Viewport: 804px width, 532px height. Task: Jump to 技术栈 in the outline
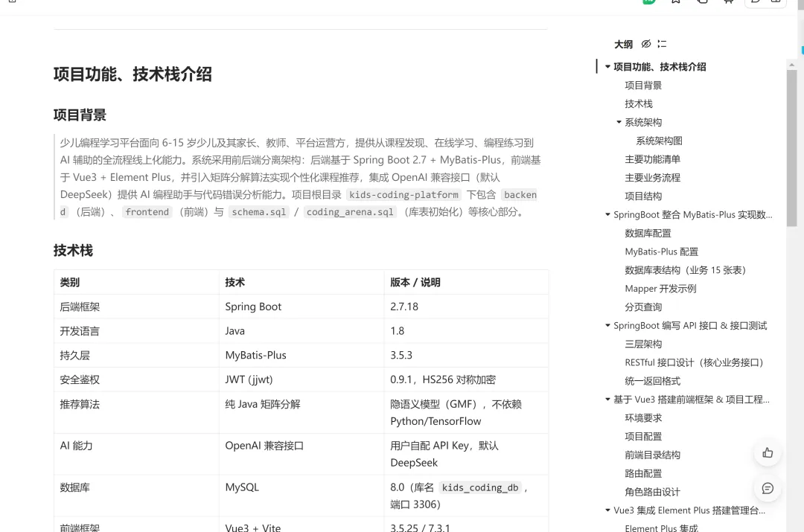[x=639, y=104]
